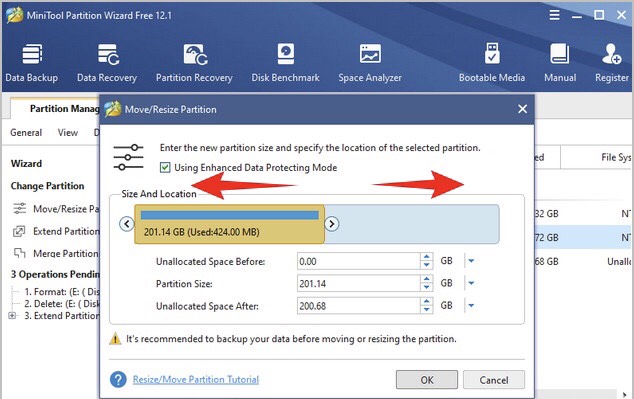Click the blue help question mark icon
The width and height of the screenshot is (634, 399).
pos(118,379)
